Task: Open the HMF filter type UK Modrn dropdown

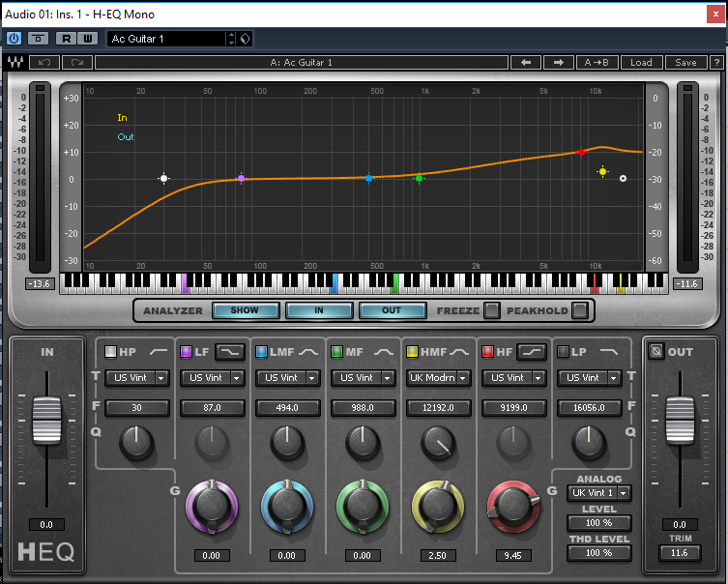Action: click(438, 378)
